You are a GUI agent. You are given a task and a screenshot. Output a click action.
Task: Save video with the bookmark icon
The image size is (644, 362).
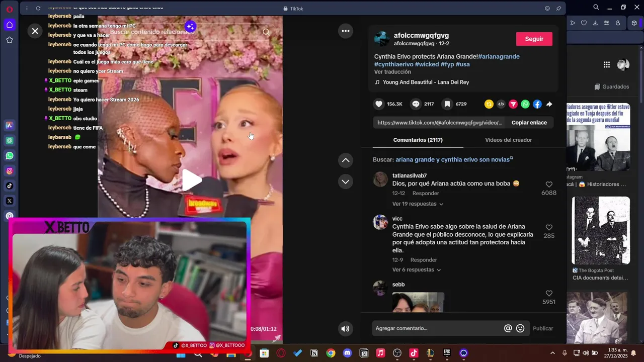pyautogui.click(x=447, y=104)
